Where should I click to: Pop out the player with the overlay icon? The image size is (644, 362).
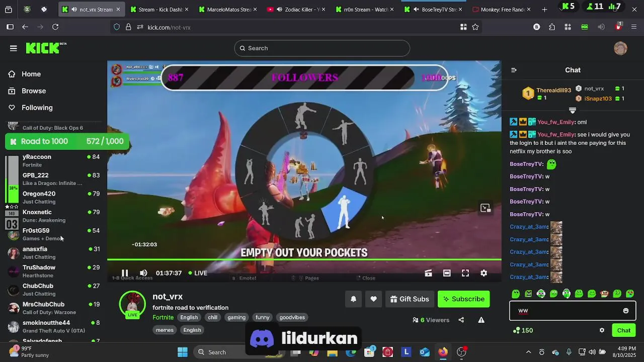[x=485, y=208]
